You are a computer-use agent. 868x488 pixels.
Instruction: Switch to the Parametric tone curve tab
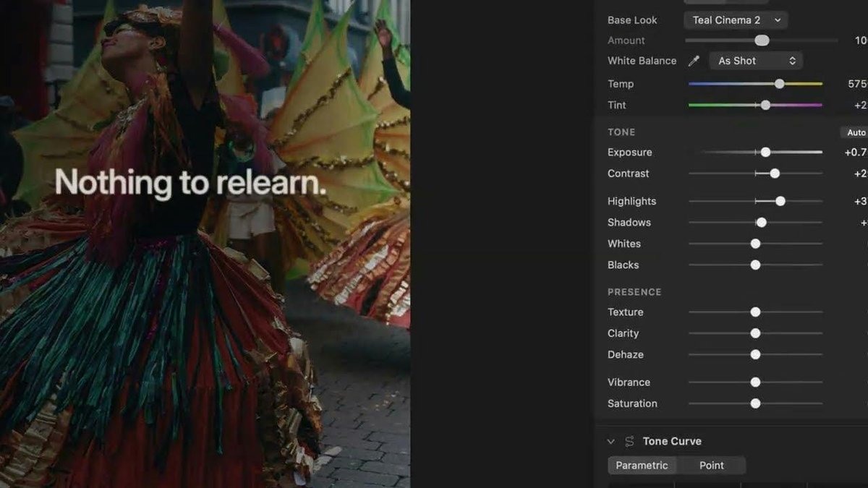[x=642, y=466]
